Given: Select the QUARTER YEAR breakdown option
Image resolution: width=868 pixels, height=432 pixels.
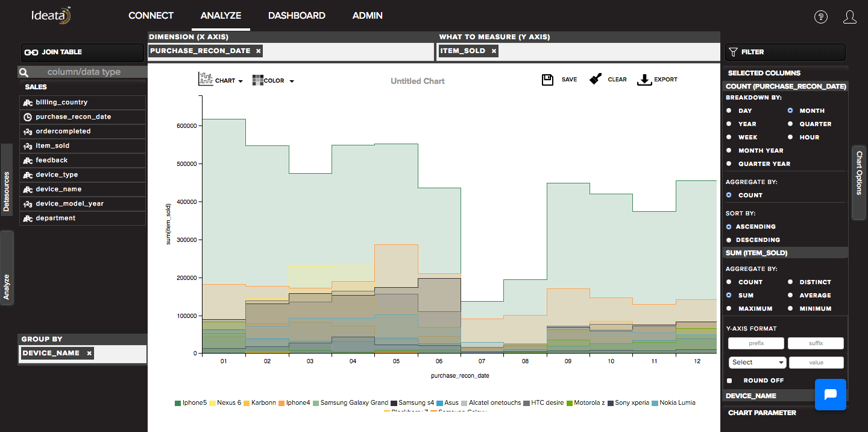Looking at the screenshot, I should point(729,164).
